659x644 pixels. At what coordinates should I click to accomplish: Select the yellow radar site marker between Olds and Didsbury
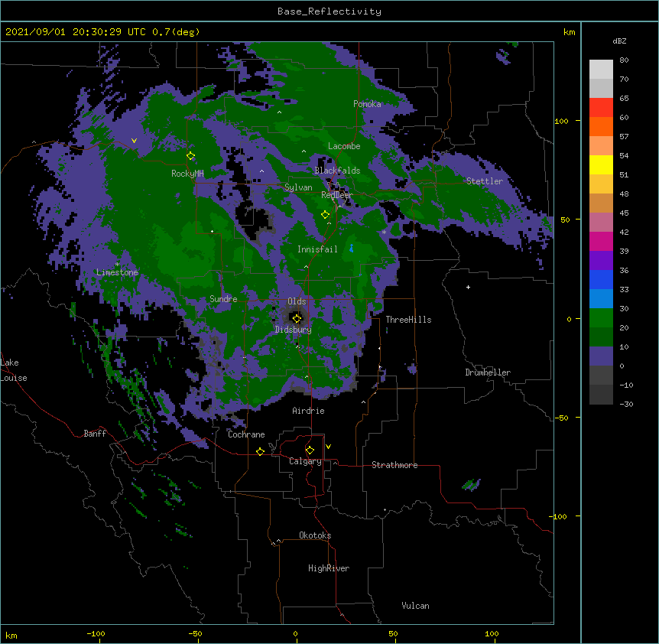(x=297, y=319)
